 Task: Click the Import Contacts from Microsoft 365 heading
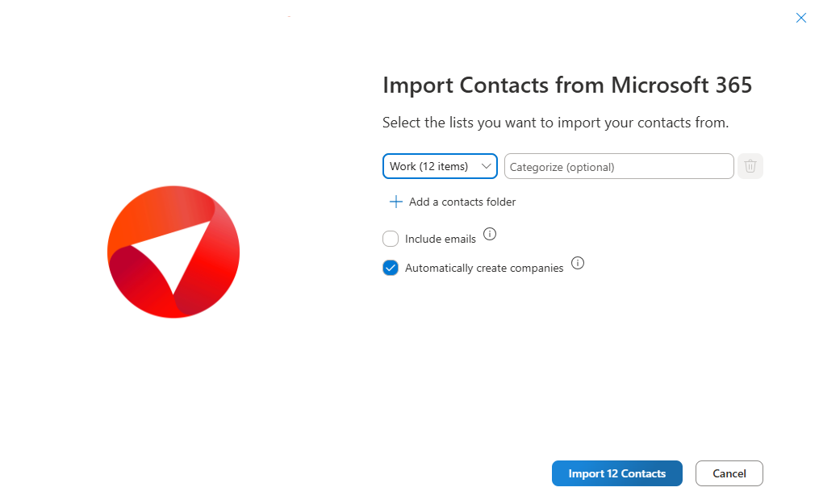tap(566, 85)
